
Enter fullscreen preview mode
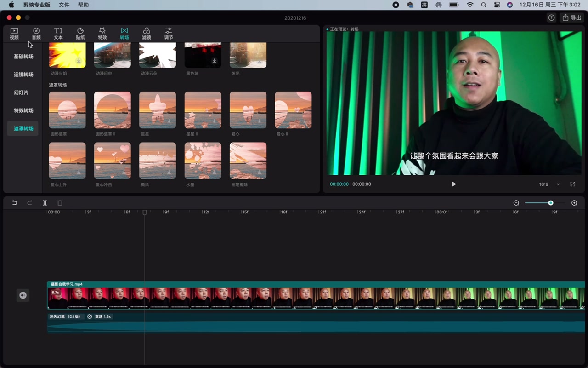tap(572, 184)
